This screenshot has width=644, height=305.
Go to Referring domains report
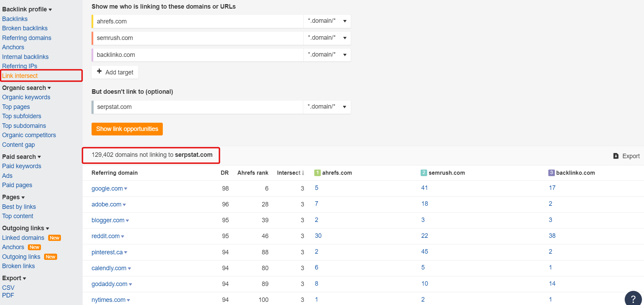27,38
